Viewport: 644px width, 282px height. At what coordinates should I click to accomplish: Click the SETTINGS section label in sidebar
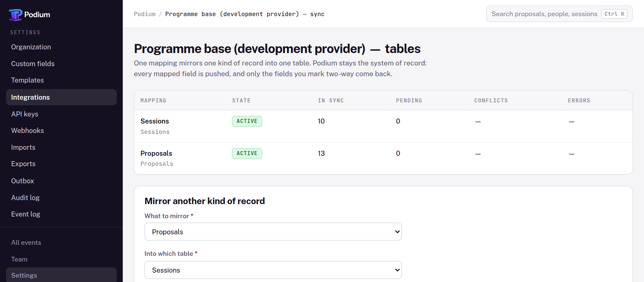point(25,32)
